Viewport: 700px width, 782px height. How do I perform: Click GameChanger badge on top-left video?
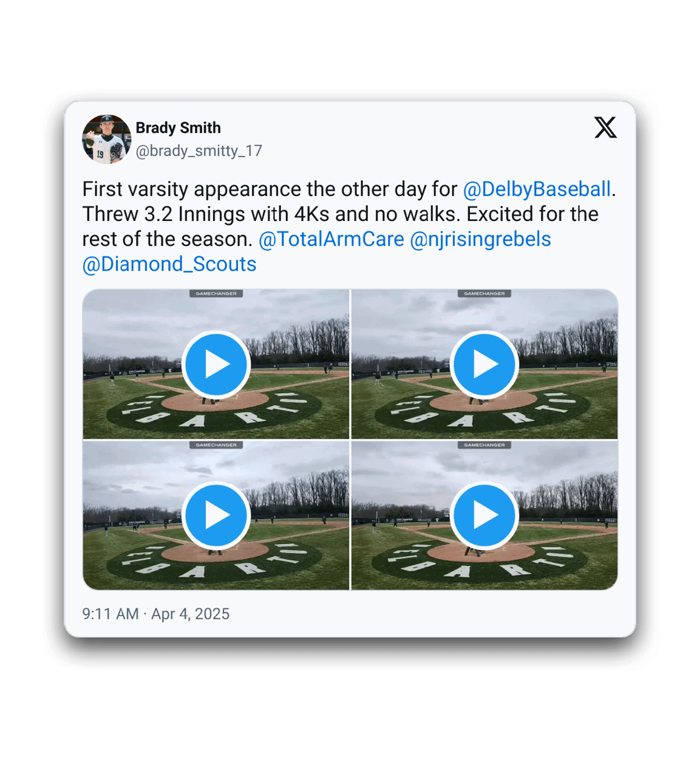[216, 293]
